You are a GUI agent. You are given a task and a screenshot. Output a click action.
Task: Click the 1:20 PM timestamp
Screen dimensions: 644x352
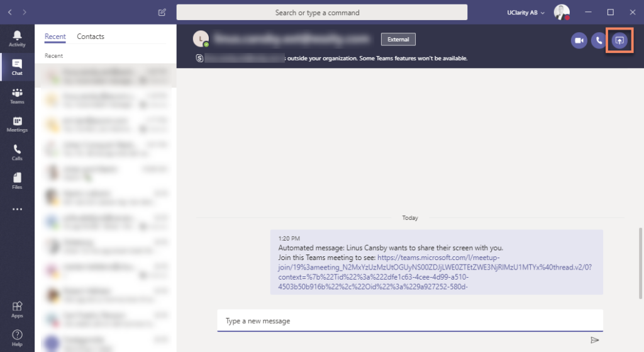point(289,239)
